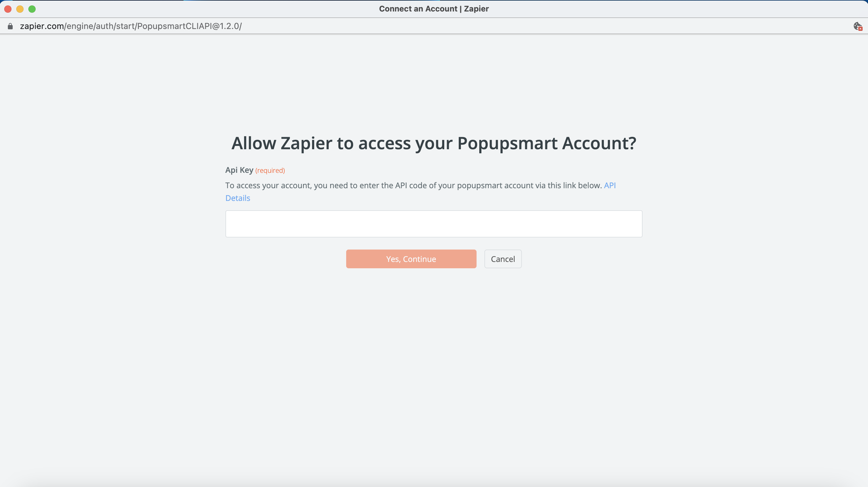Close the window via the red traffic light
Viewport: 868px width, 487px height.
pos(8,9)
